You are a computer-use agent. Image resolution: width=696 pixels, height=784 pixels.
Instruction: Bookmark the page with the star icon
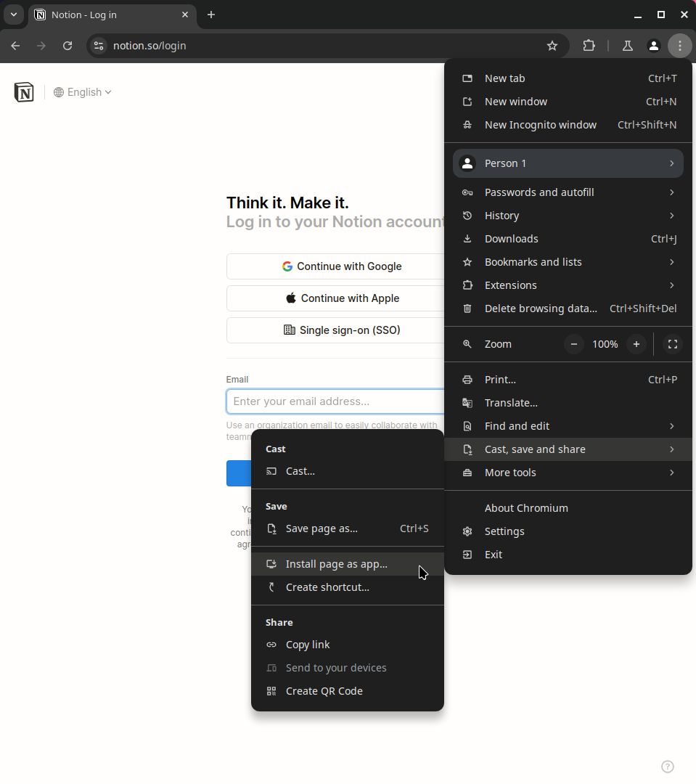pos(552,45)
